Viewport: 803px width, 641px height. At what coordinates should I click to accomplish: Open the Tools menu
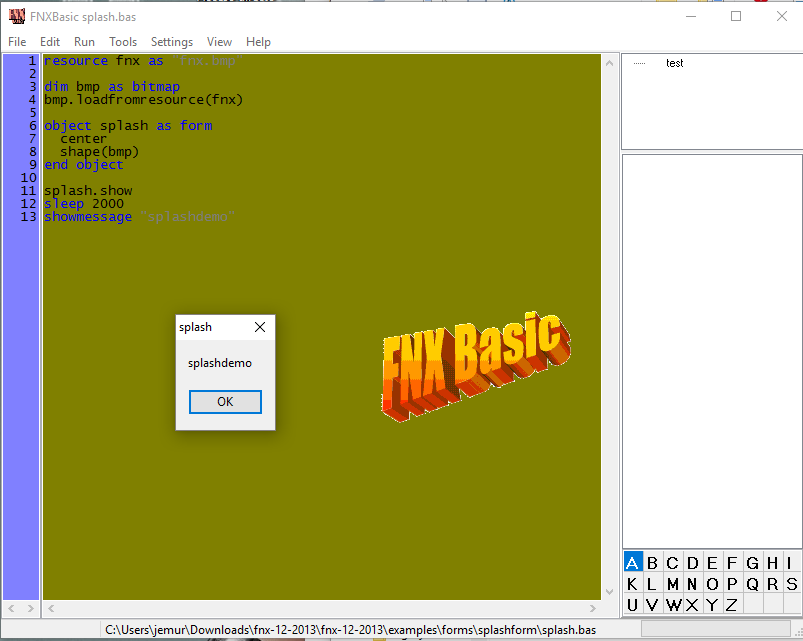(123, 42)
